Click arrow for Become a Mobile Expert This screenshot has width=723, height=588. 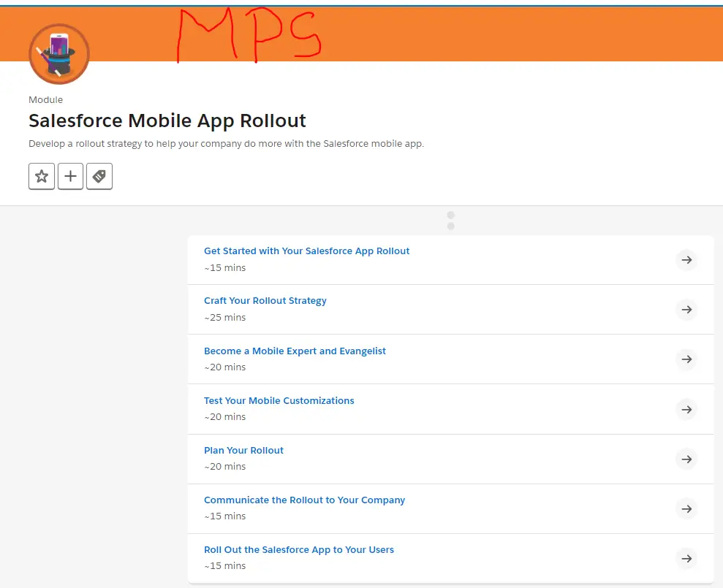(686, 359)
